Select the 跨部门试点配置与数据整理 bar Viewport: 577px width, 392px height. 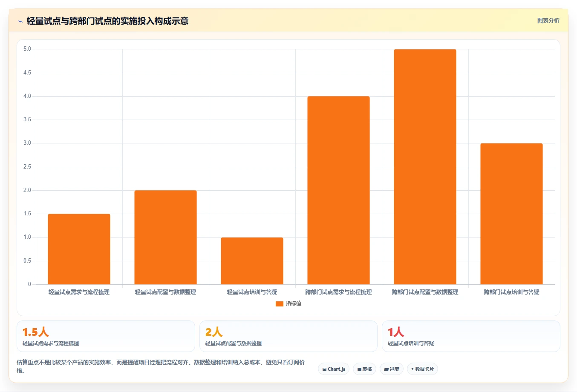pyautogui.click(x=425, y=167)
